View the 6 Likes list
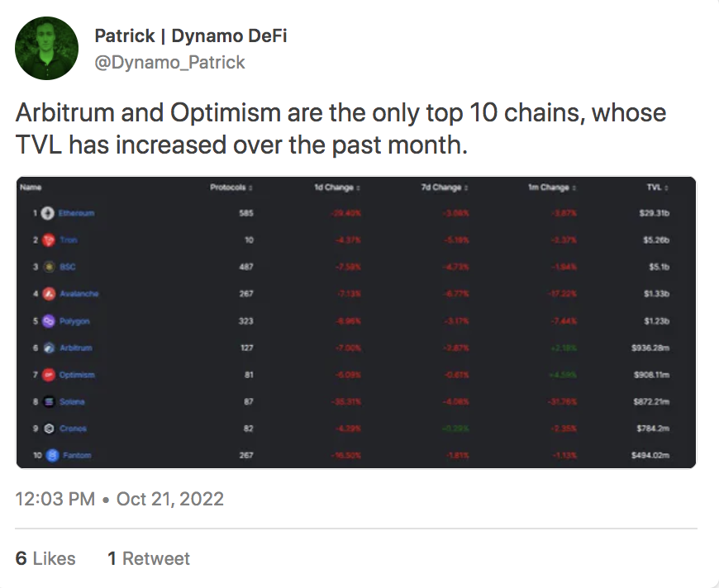This screenshot has height=588, width=719. pos(45,559)
